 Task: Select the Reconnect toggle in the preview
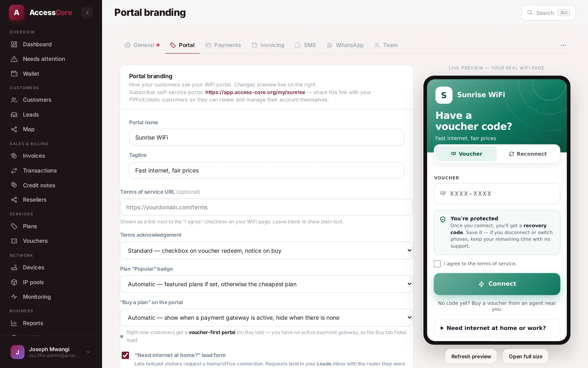pyautogui.click(x=528, y=154)
